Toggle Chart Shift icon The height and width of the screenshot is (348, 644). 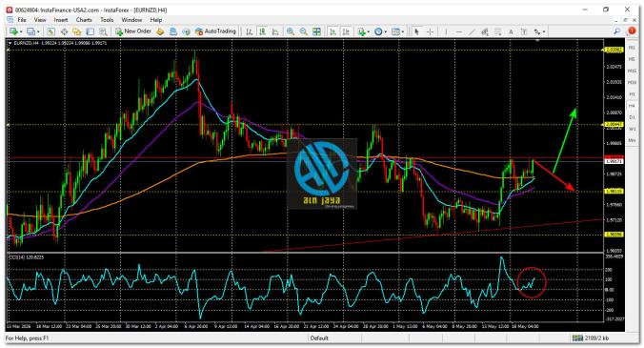point(346,31)
